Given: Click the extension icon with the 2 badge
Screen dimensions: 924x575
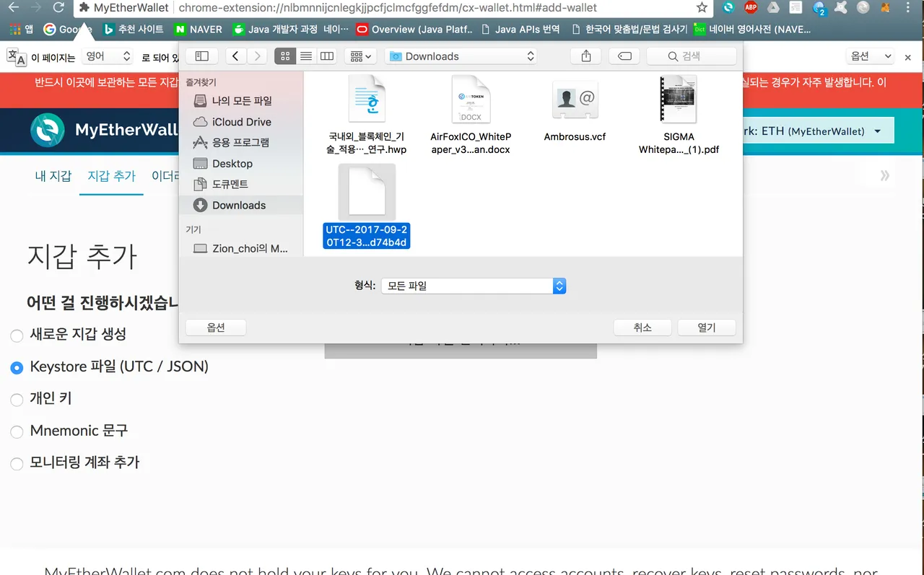Looking at the screenshot, I should pyautogui.click(x=819, y=9).
